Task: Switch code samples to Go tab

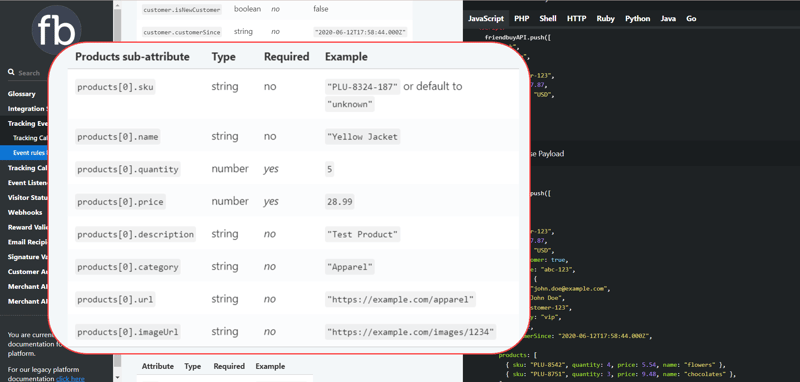Action: 691,18
